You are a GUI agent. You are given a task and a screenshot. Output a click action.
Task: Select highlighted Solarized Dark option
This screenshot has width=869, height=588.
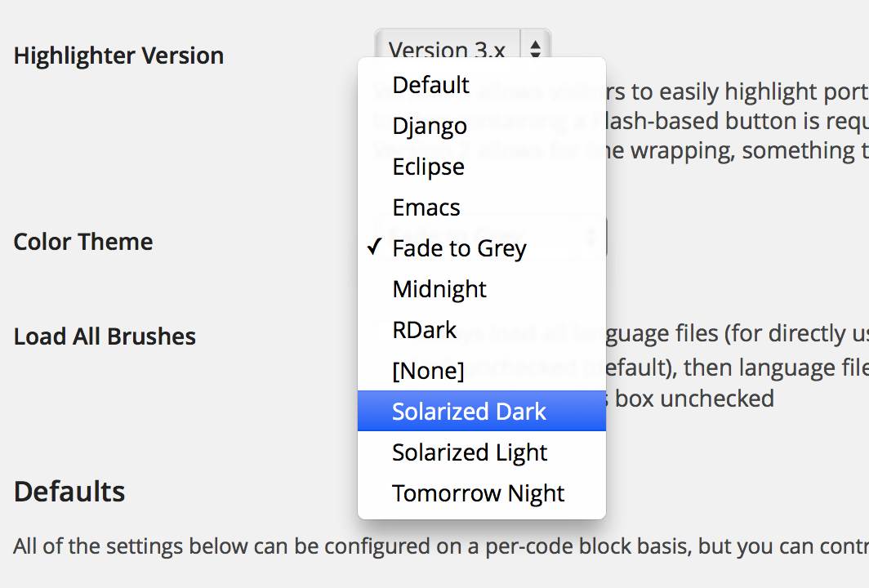click(469, 412)
